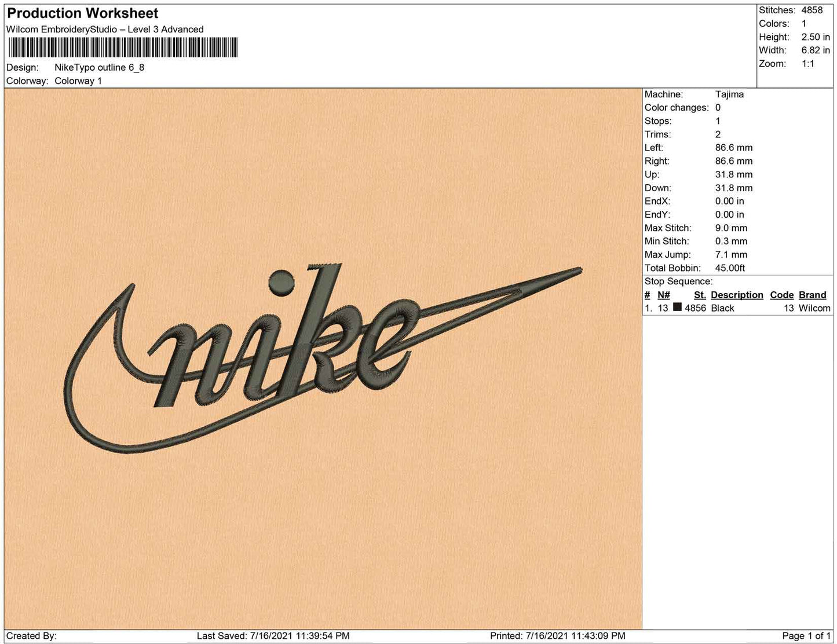The width and height of the screenshot is (837, 644).
Task: Select the Wilcom EmbroideryStudio – Level 3 Advanced line
Action: pos(105,30)
